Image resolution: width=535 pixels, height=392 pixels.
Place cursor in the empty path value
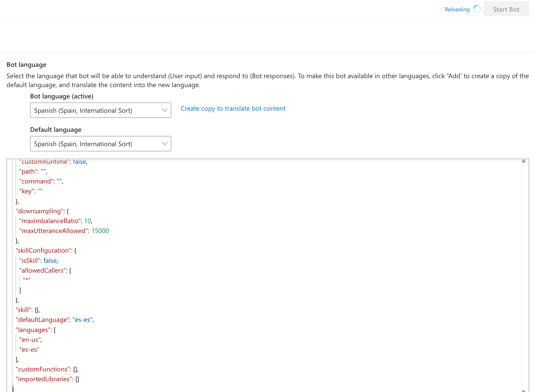(x=44, y=171)
